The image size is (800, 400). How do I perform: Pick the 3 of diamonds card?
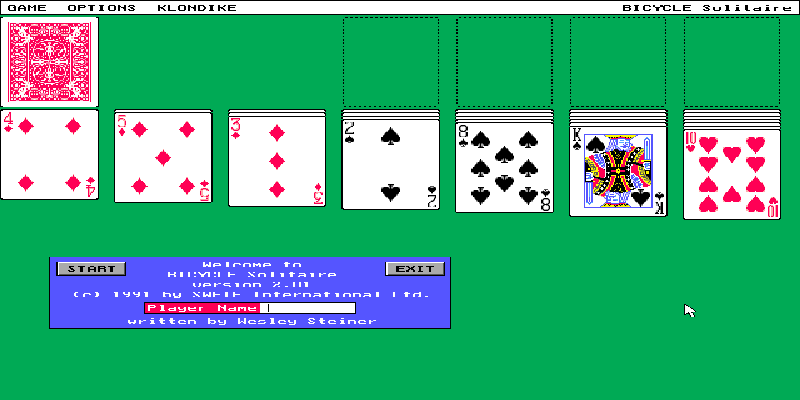[x=277, y=160]
